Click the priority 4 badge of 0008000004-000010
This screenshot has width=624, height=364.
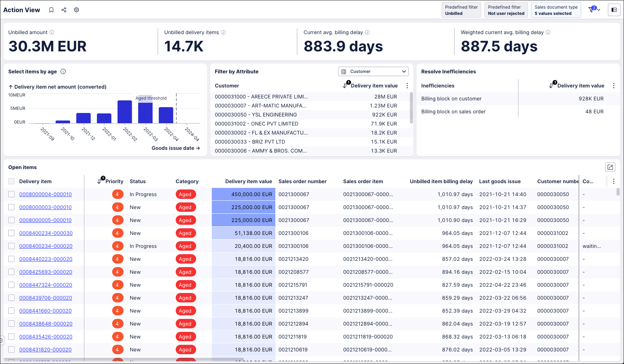(117, 194)
